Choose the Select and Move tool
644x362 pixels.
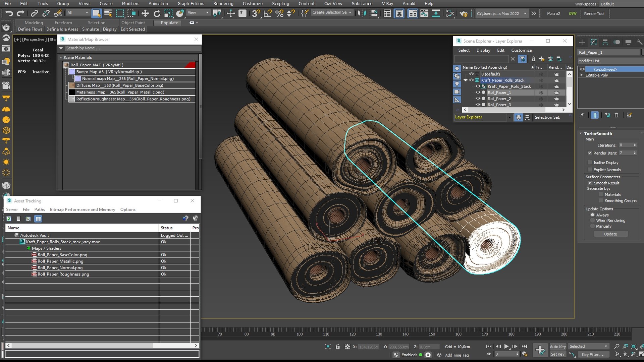[145, 13]
